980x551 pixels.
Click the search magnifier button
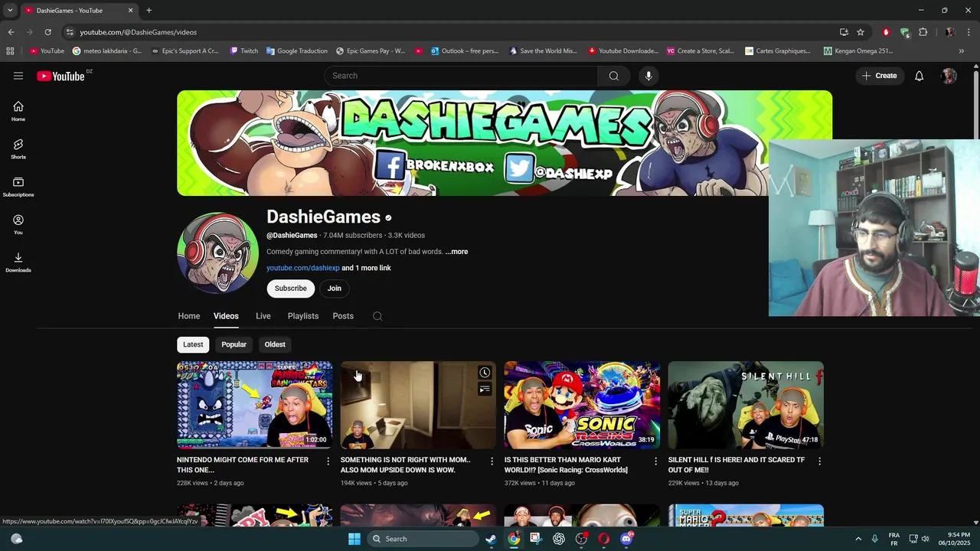pos(613,76)
